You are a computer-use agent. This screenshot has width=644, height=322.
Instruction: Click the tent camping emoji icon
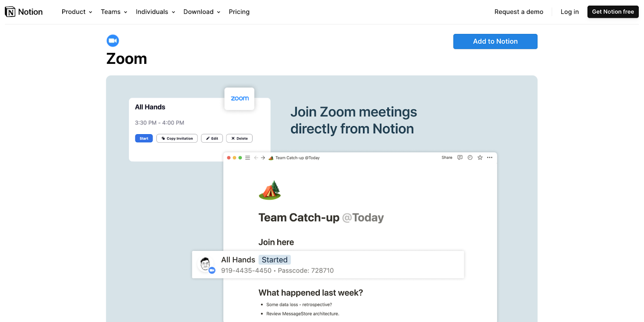pyautogui.click(x=270, y=190)
